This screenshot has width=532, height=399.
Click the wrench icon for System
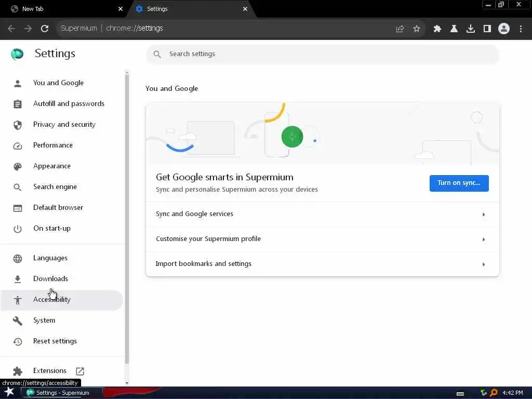click(18, 321)
